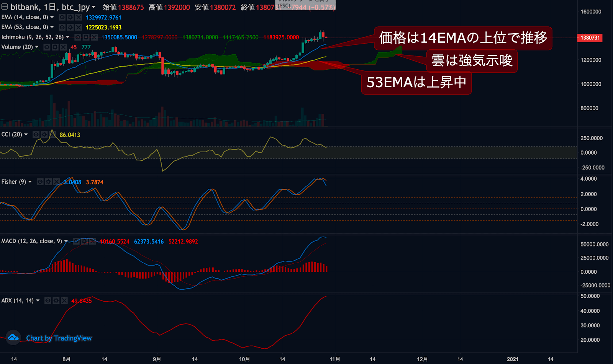Collapse the chart legend at bitbank title
Screen dimensions: 613x364
point(5,7)
